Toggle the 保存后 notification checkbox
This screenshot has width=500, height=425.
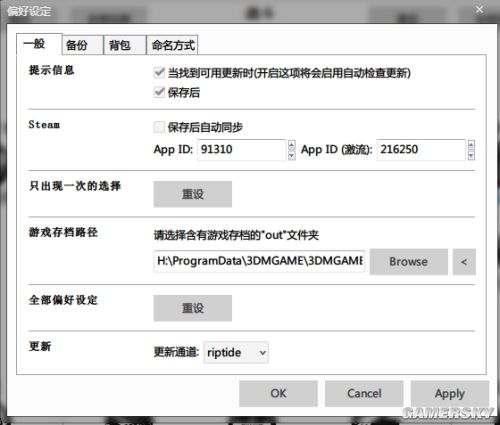tap(159, 92)
